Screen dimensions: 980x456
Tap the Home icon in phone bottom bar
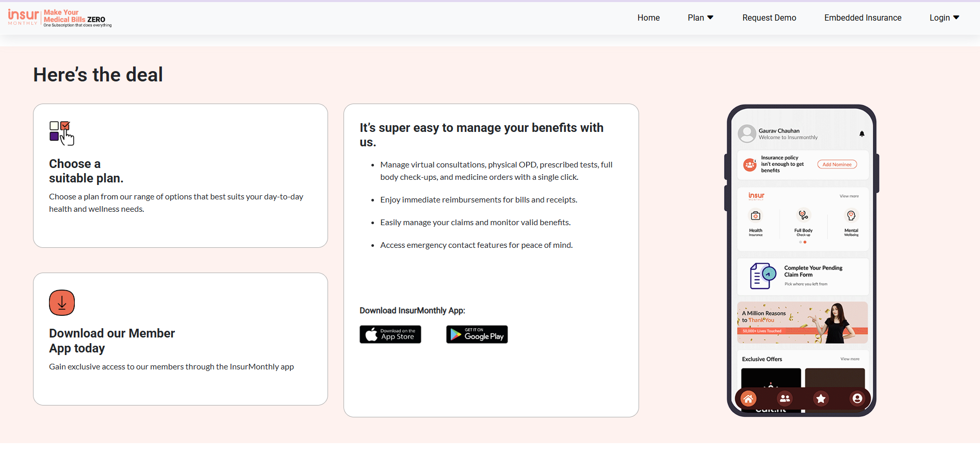748,398
